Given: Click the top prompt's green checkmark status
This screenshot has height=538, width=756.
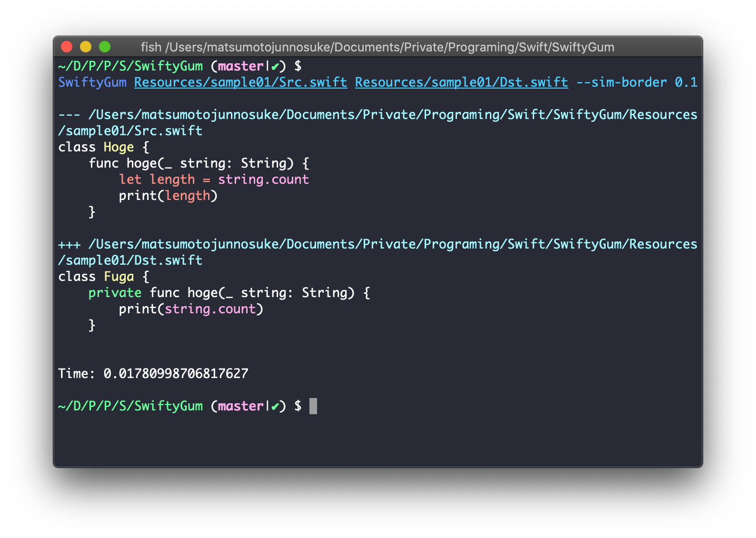Looking at the screenshot, I should [x=275, y=66].
